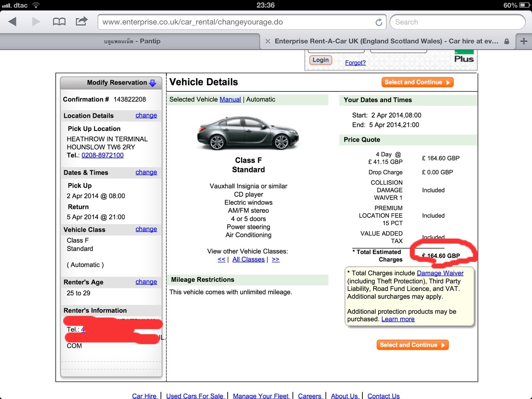This screenshot has height=399, width=532.
Task: Select the 'Vehicle Details' heading
Action: click(204, 82)
